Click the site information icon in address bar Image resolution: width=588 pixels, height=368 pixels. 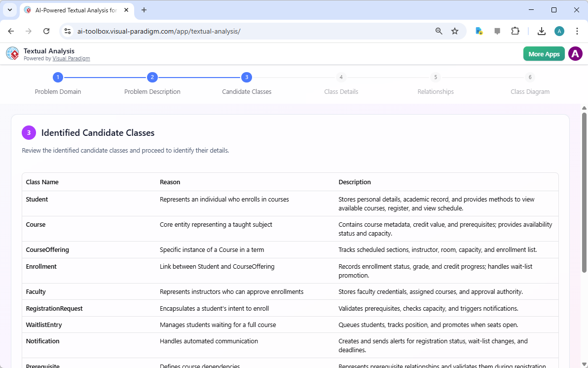point(67,31)
